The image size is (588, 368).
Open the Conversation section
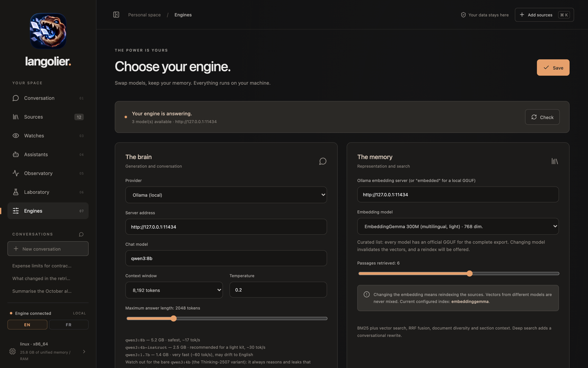tap(48, 98)
